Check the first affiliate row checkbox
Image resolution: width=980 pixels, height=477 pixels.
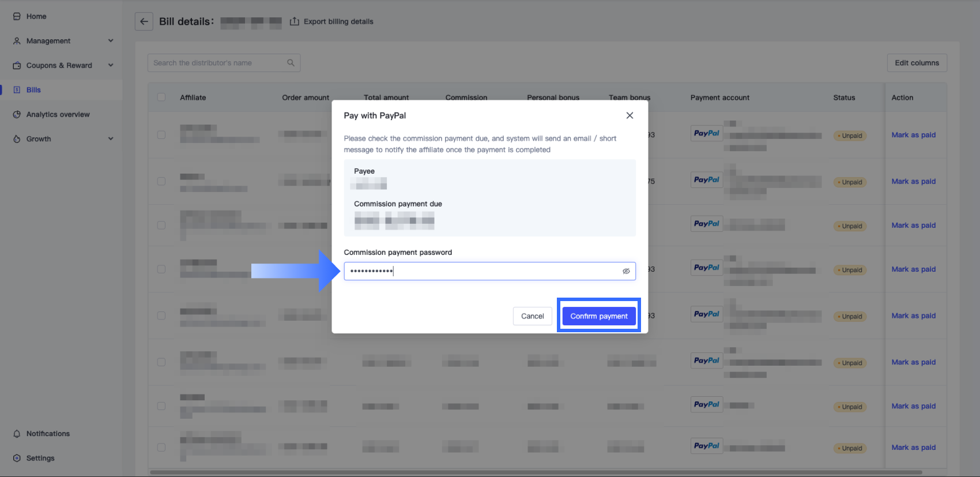tap(161, 135)
